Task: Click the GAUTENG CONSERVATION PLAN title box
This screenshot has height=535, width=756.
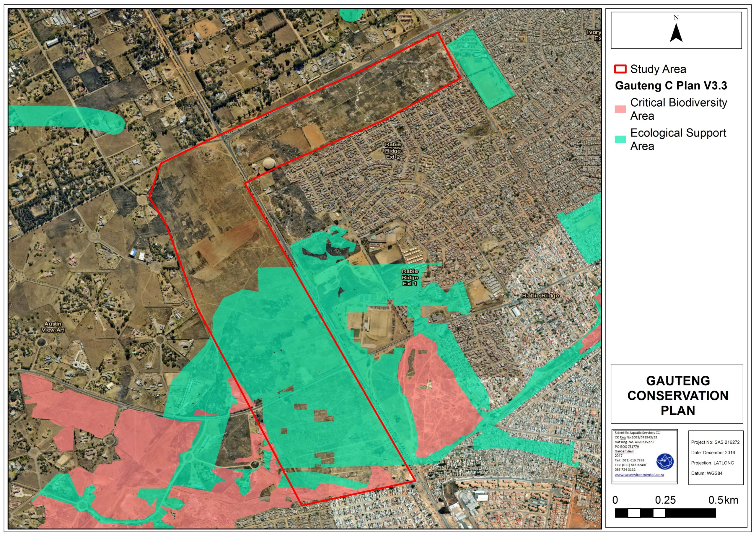Action: point(677,395)
